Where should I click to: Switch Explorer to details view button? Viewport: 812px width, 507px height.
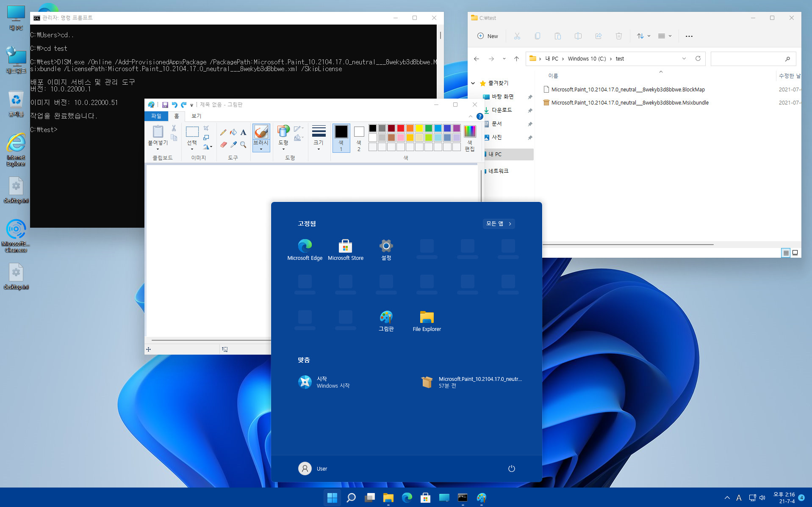[x=786, y=253]
